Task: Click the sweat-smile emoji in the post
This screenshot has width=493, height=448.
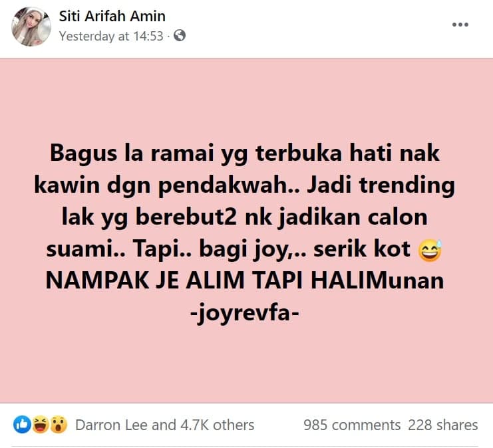Action: point(430,251)
